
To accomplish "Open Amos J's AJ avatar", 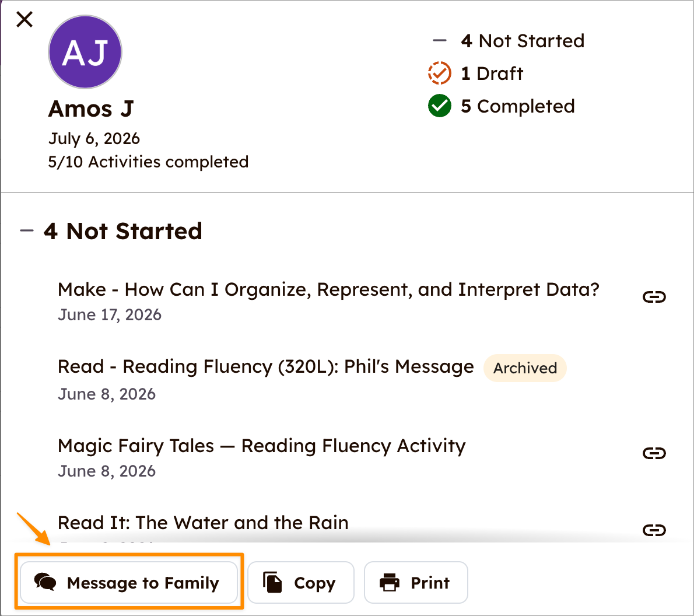I will [x=85, y=52].
